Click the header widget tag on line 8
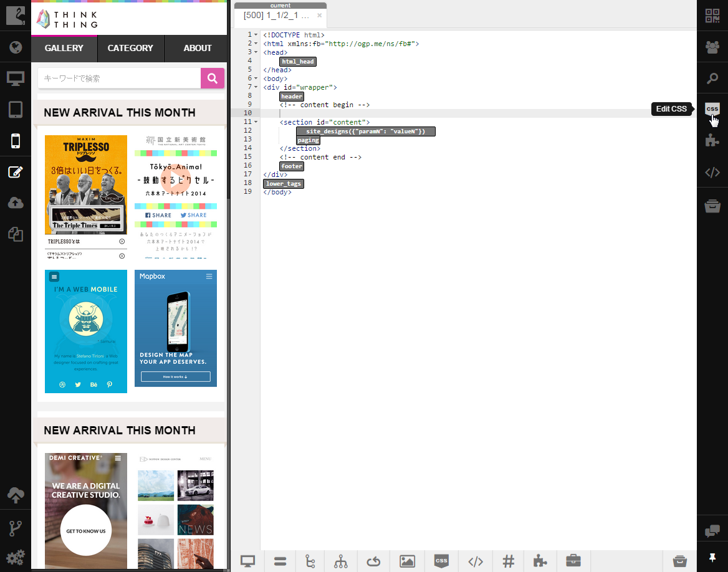Viewport: 728px width, 572px height. 292,96
